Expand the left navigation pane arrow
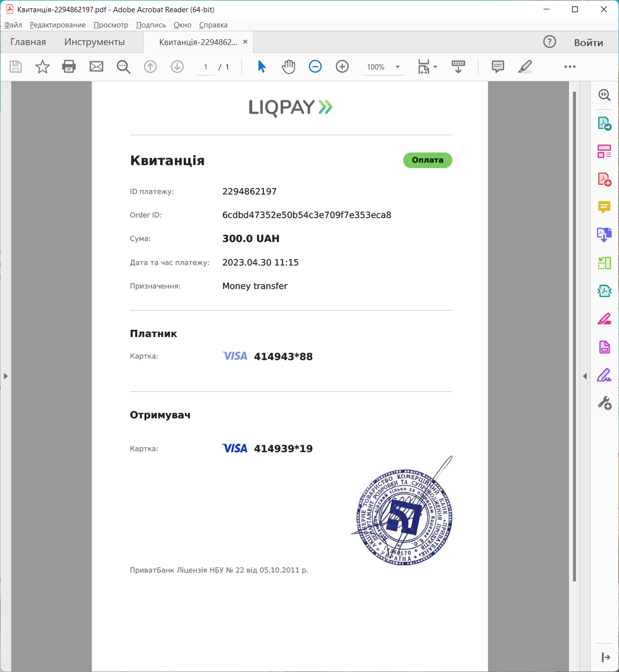The height and width of the screenshot is (672, 619). click(5, 376)
